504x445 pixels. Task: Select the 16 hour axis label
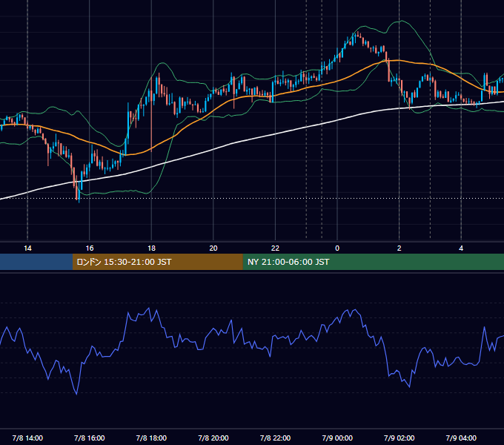point(90,248)
